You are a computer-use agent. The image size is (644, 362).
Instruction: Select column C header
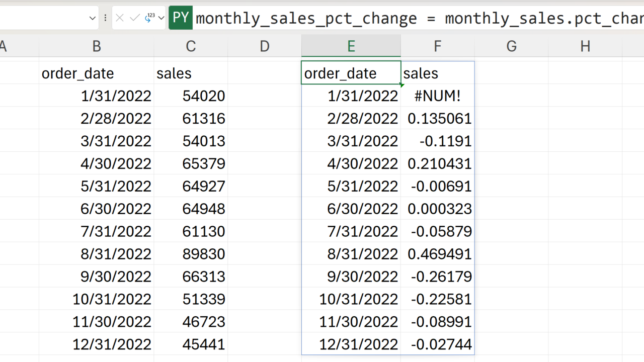click(191, 46)
